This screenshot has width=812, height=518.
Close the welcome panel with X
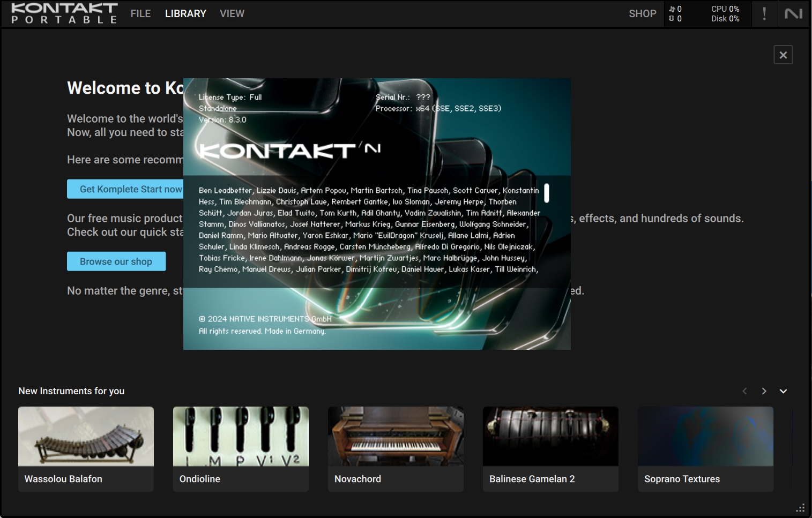coord(783,55)
